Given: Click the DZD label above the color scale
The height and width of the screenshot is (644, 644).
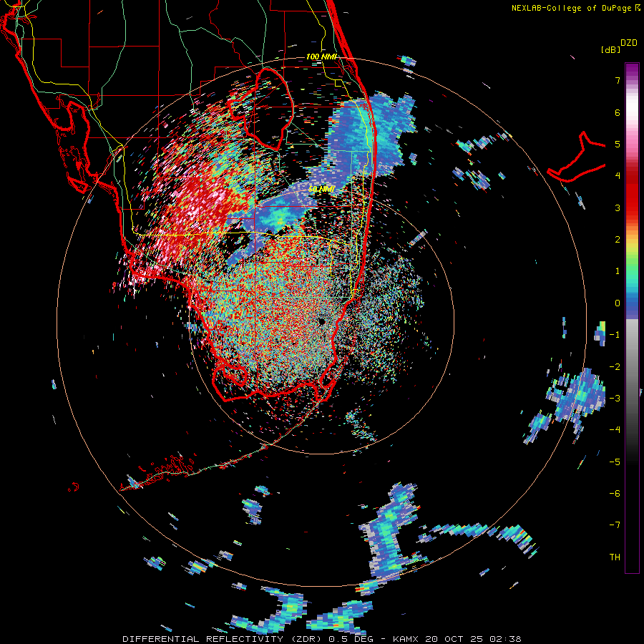Looking at the screenshot, I should (x=629, y=43).
